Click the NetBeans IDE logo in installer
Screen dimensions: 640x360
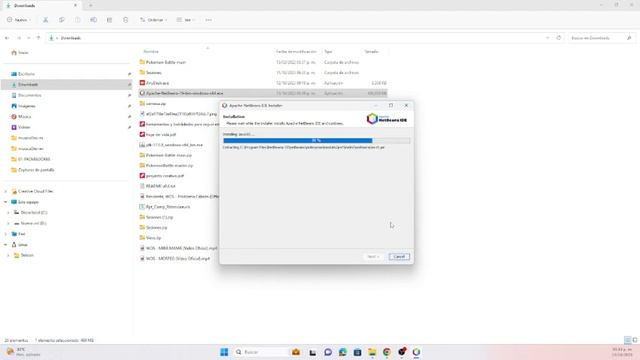click(387, 119)
